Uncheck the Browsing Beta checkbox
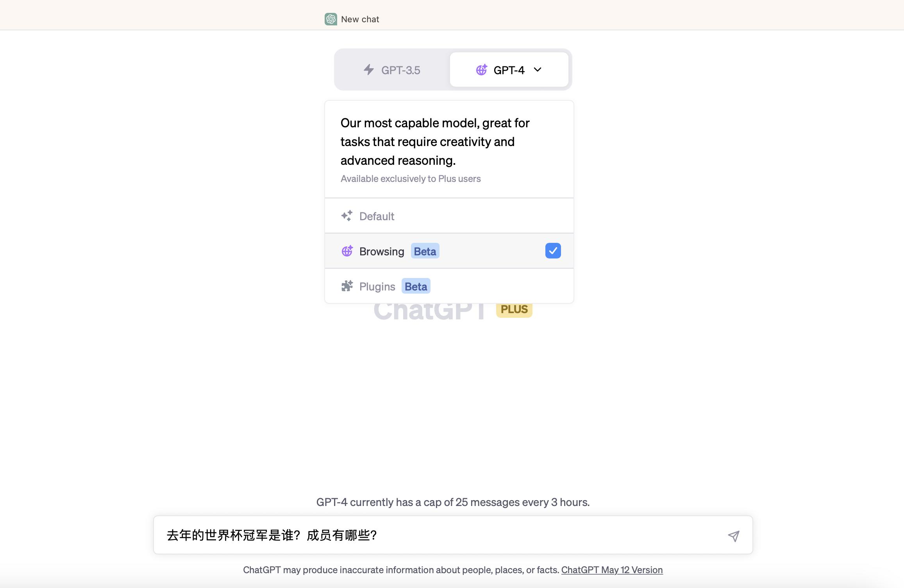The width and height of the screenshot is (904, 588). pyautogui.click(x=553, y=251)
